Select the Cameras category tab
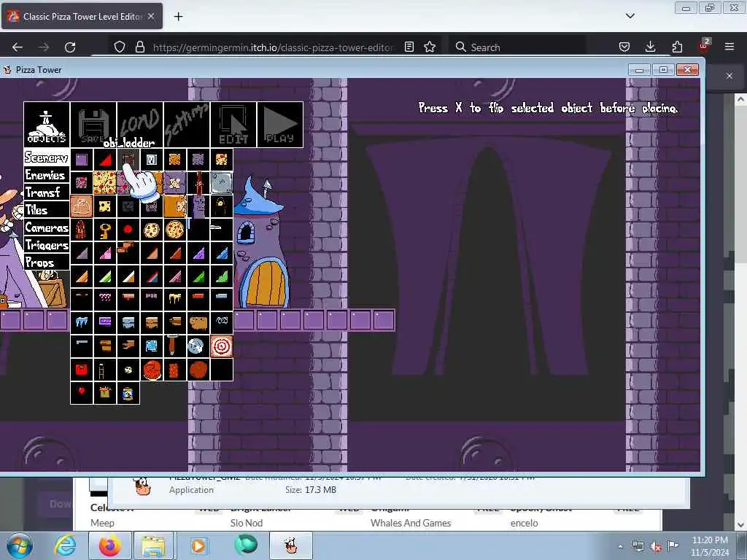This screenshot has width=747, height=560. click(x=47, y=227)
